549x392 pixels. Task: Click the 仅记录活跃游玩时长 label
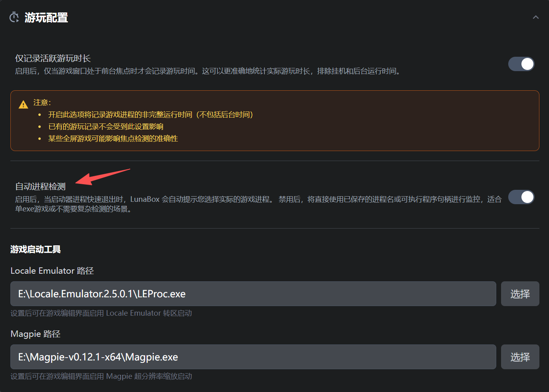pos(53,58)
